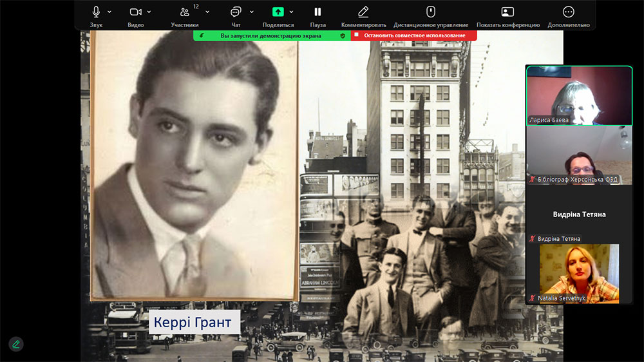This screenshot has height=362, width=644.
Task: Click the security shield icon in green bar
Action: coord(343,35)
